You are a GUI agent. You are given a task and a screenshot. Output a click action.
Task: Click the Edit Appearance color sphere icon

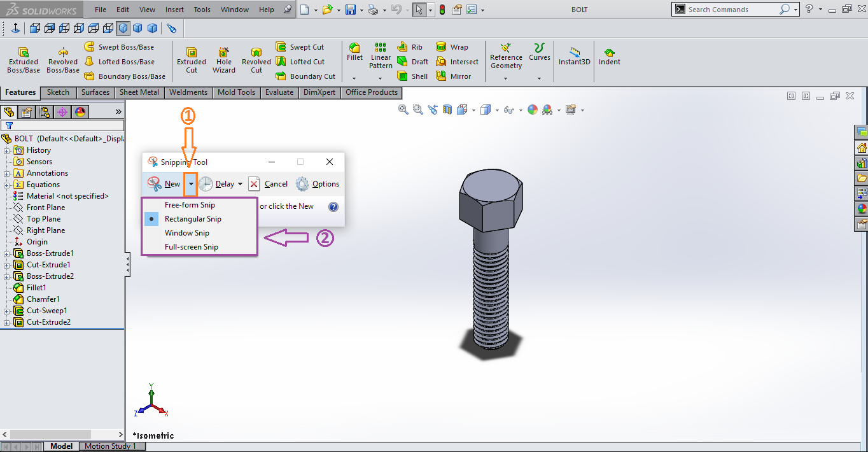[x=532, y=109]
